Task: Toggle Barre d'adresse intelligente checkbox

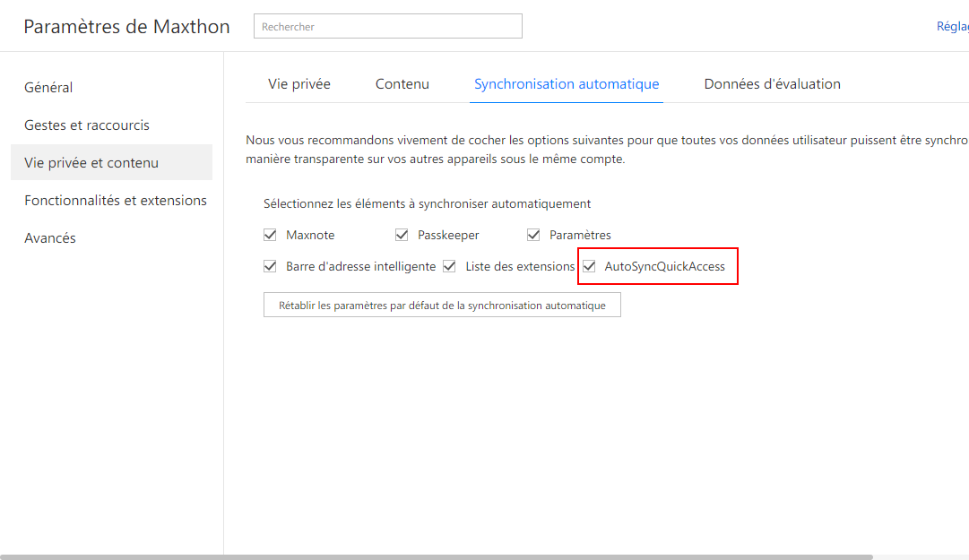Action: pos(270,266)
